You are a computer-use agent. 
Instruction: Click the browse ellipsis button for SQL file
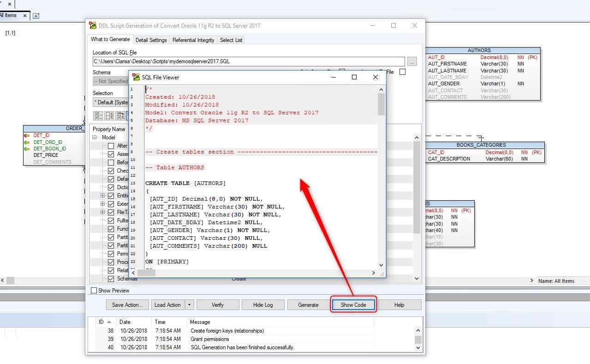pyautogui.click(x=412, y=61)
